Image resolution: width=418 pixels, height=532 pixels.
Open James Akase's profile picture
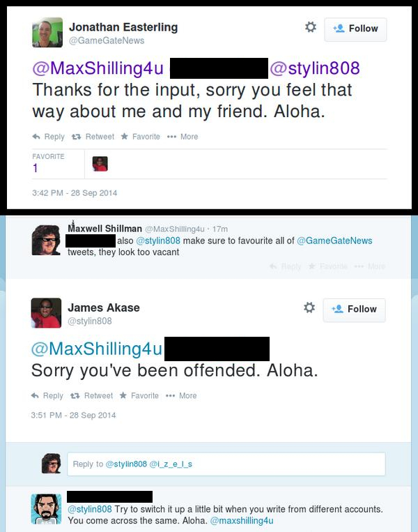point(46,313)
